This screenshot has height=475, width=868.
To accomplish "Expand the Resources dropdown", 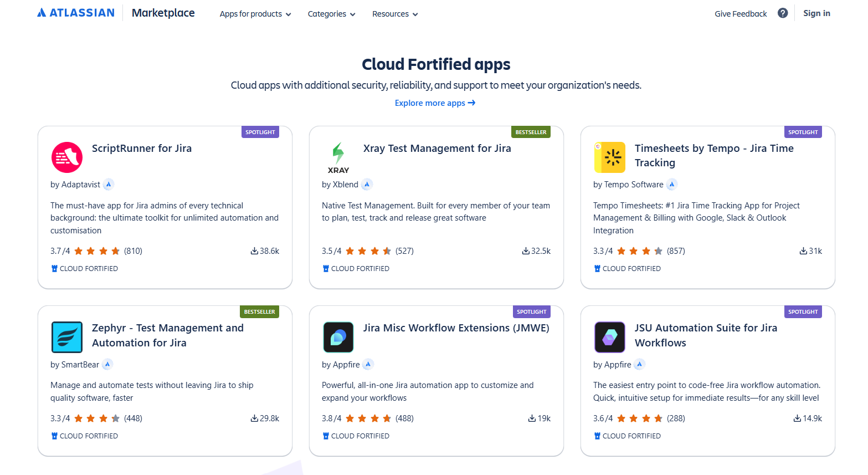I will (395, 14).
